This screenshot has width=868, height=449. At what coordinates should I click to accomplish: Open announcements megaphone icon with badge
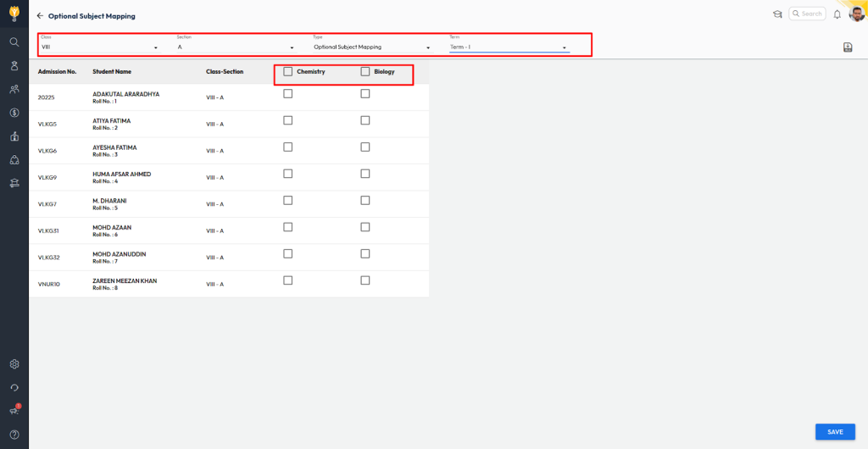click(14, 411)
